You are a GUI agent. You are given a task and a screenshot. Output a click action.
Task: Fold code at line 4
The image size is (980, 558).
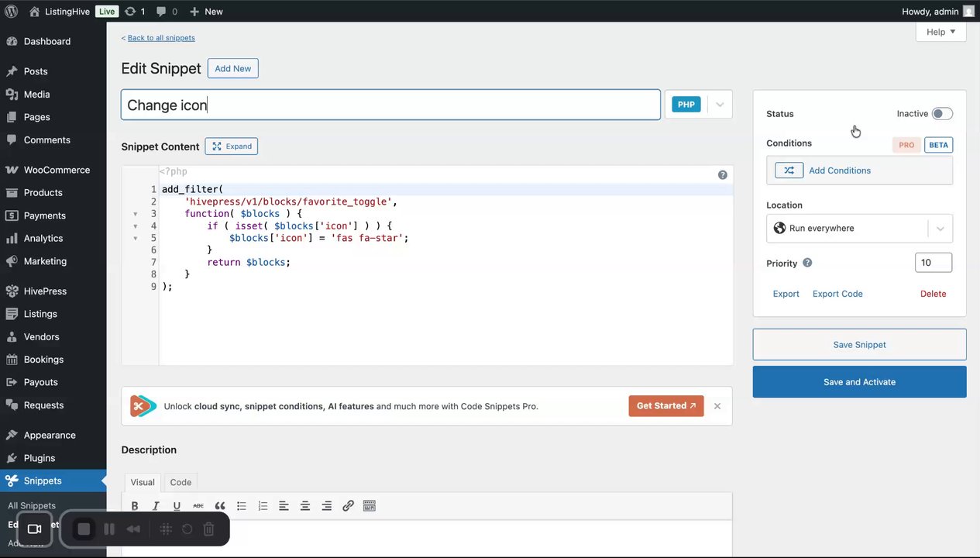(x=136, y=226)
